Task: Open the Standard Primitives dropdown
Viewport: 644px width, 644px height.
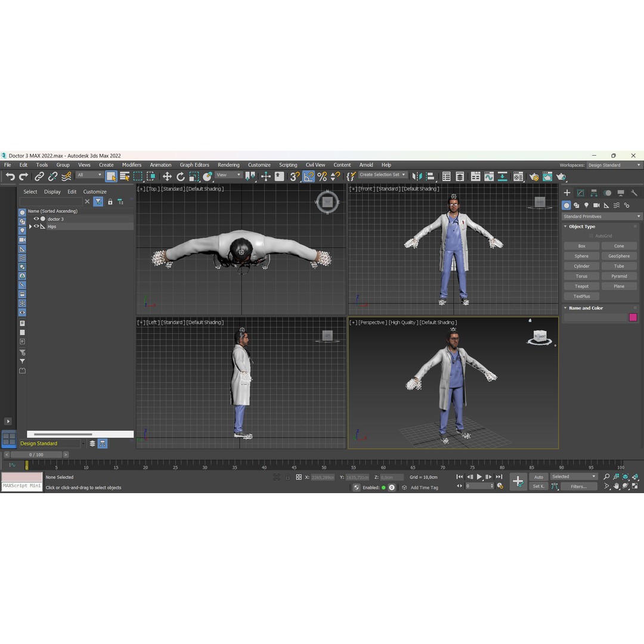Action: pos(601,216)
